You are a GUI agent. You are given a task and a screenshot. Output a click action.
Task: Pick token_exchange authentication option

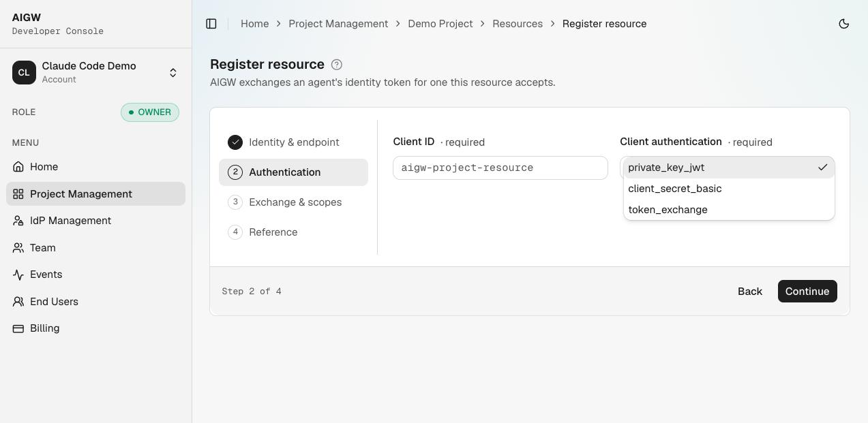point(729,210)
